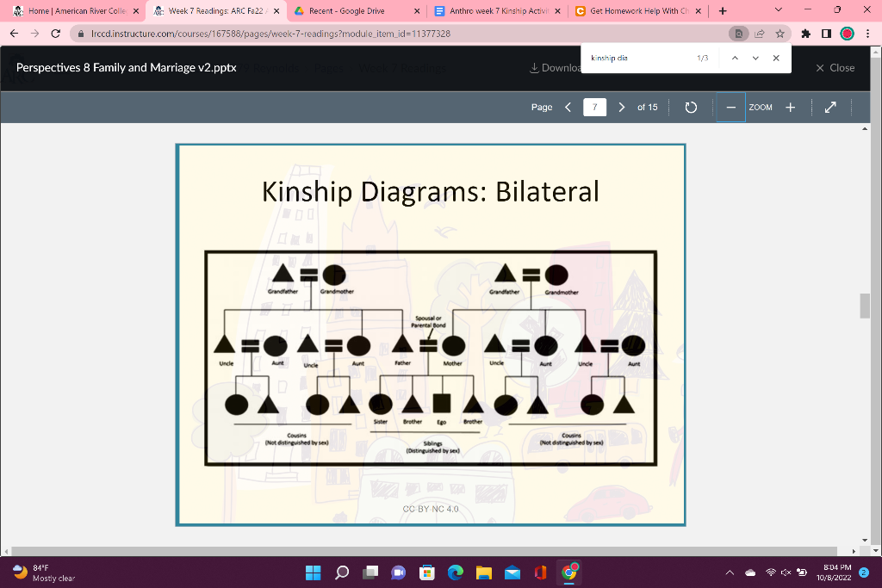Increase zoom with the plus control
882x588 pixels.
(x=790, y=107)
